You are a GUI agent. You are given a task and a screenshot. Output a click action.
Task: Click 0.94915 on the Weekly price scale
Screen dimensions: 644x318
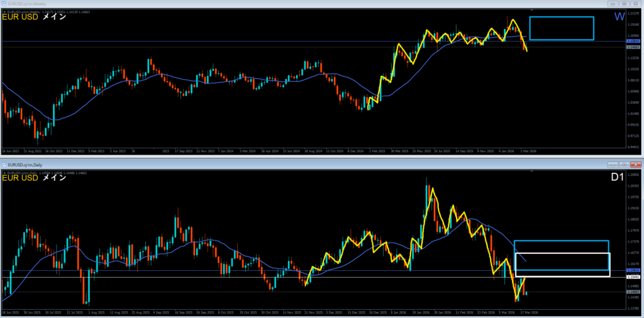633,147
